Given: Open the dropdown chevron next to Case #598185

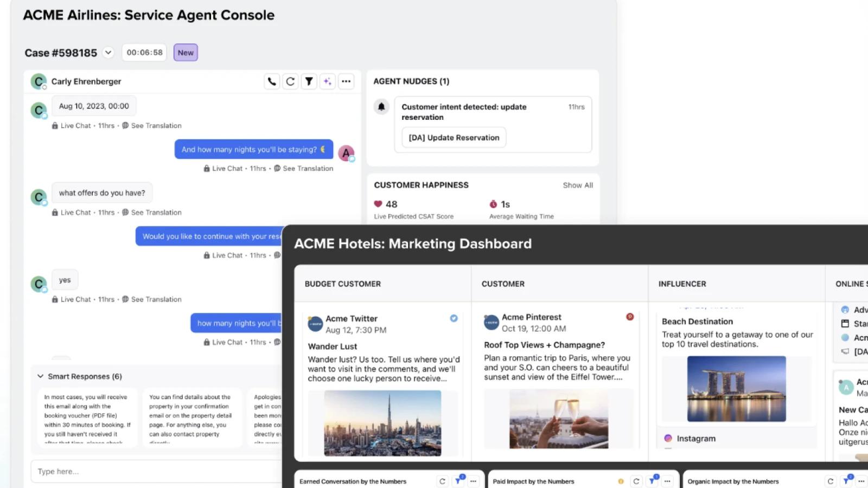Looking at the screenshot, I should [x=108, y=53].
